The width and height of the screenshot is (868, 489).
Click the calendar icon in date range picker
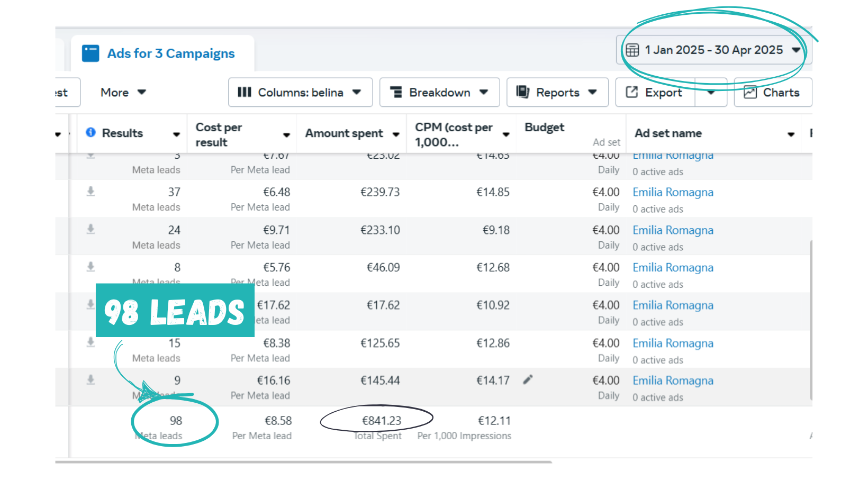tap(632, 50)
